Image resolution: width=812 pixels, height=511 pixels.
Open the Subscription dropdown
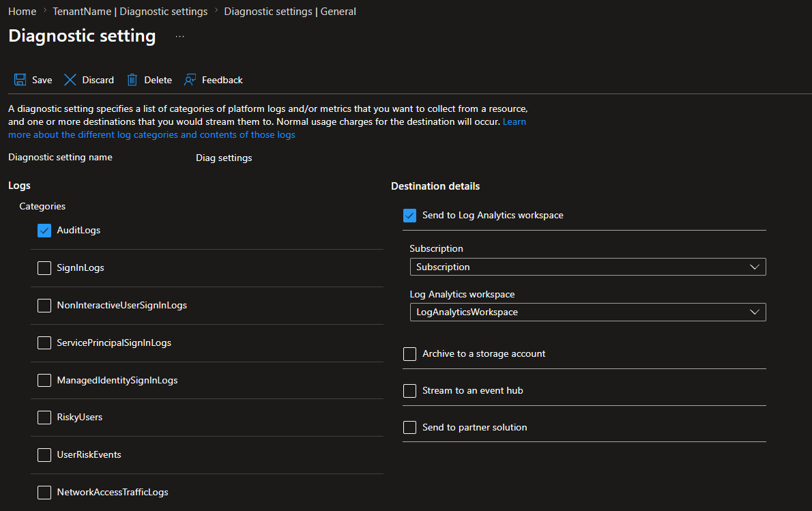tap(588, 267)
